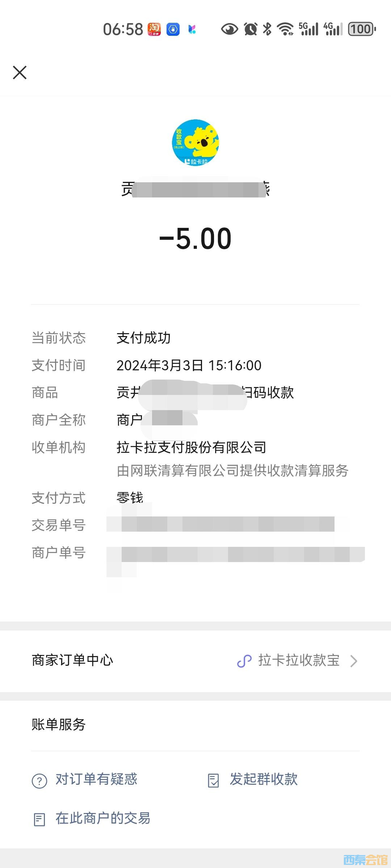This screenshot has height=868, width=391.
Task: Tap the eye comfort status icon
Action: [x=230, y=29]
